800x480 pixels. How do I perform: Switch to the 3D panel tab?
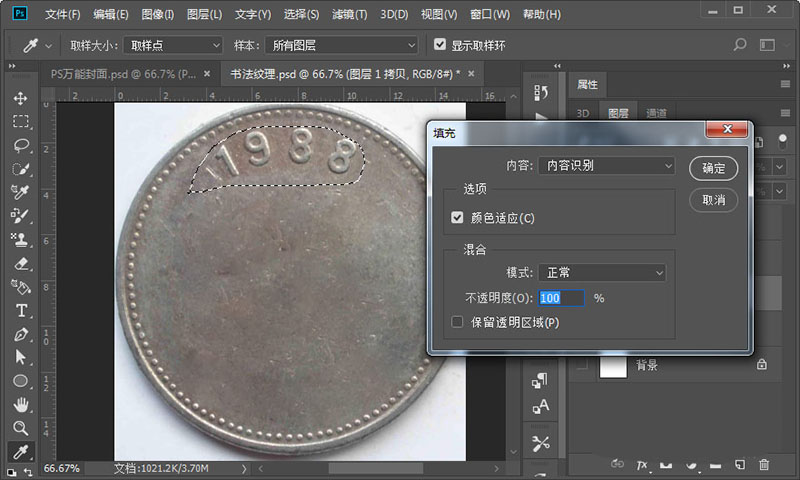(x=583, y=113)
